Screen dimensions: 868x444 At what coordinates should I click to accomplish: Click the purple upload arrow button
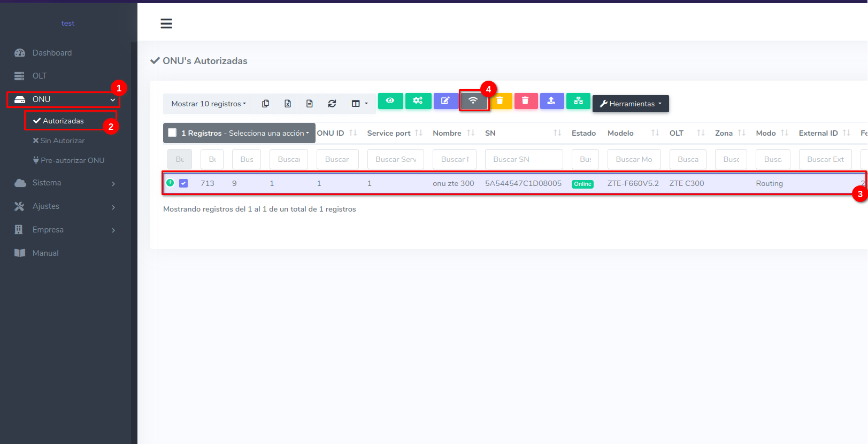(x=551, y=101)
